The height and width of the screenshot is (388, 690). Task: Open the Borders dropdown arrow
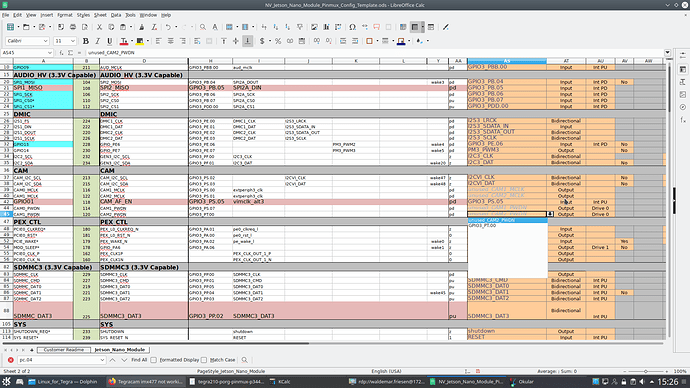(378, 41)
